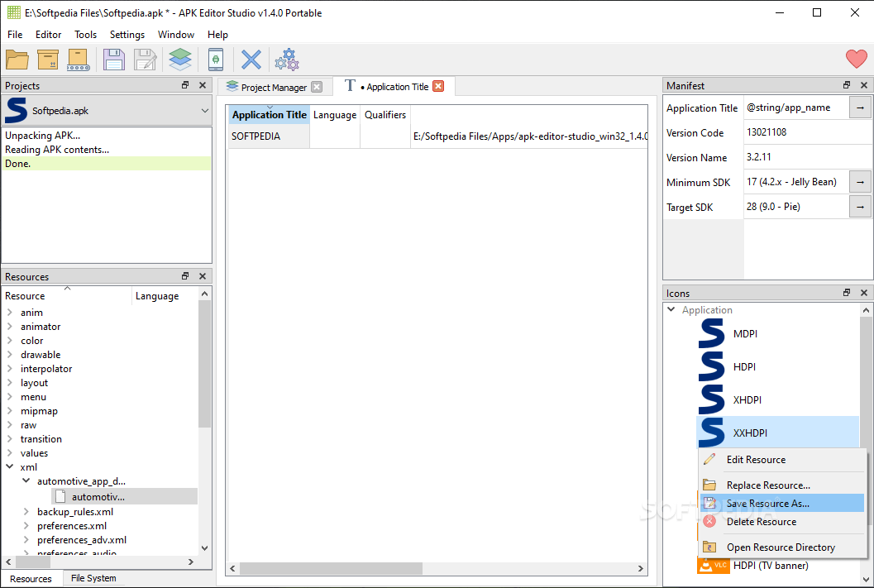This screenshot has height=588, width=874.
Task: Click arrow button beside Target SDK value
Action: (x=860, y=207)
